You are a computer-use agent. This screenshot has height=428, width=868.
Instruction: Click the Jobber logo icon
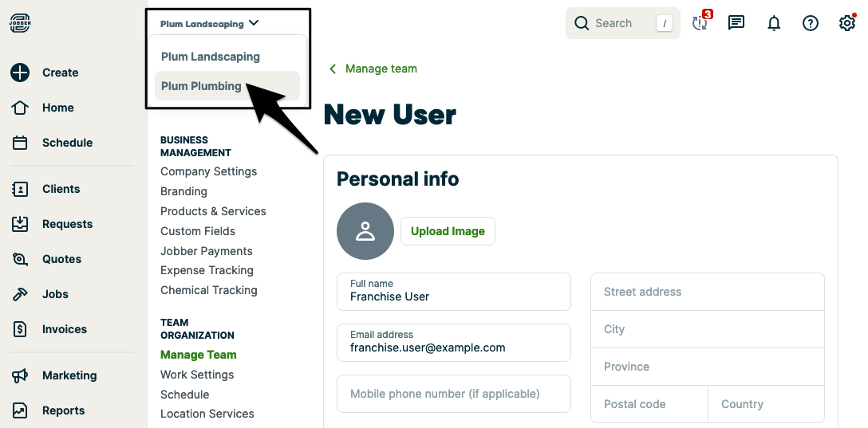(x=20, y=23)
